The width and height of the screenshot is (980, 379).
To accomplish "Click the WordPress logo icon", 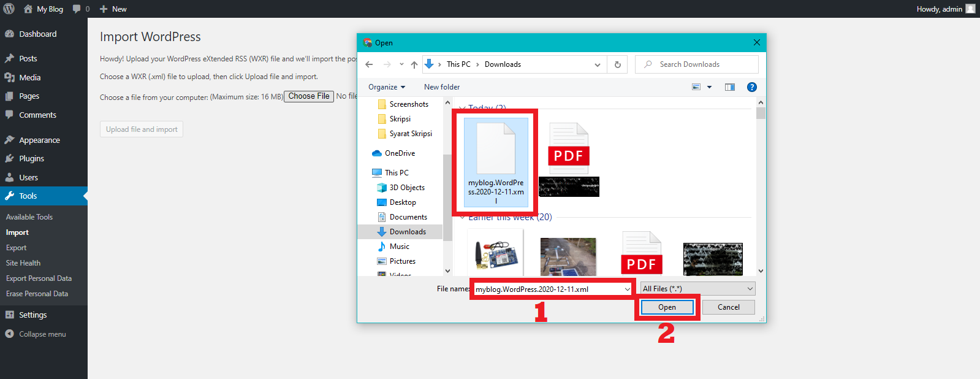I will pos(9,9).
